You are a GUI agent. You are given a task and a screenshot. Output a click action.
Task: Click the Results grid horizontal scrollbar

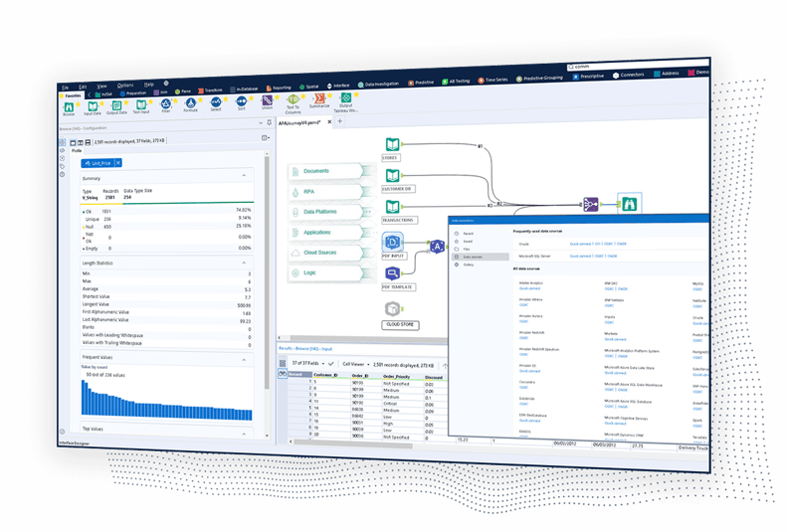click(353, 443)
